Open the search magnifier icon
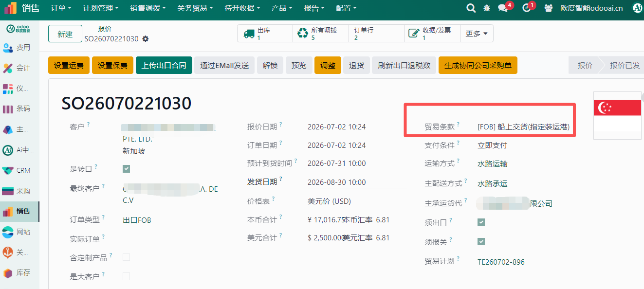The height and width of the screenshot is (289, 644). [x=471, y=8]
